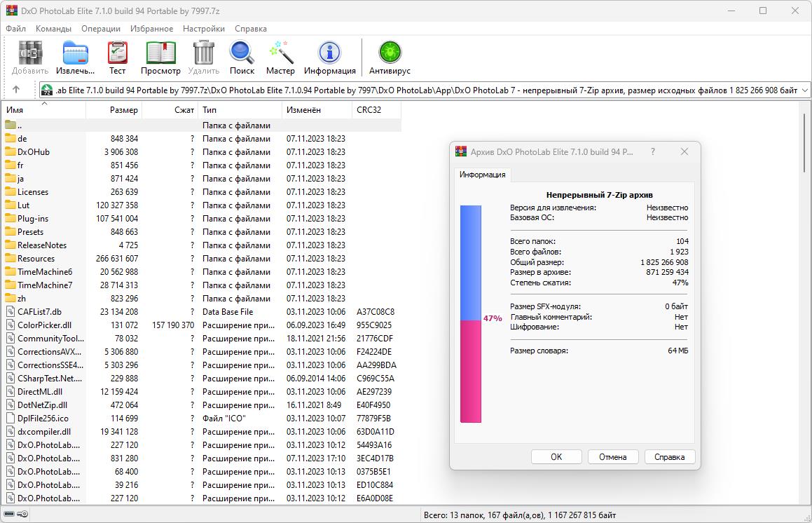
Task: Click the up-arrow parent folder icon
Action: [15, 90]
